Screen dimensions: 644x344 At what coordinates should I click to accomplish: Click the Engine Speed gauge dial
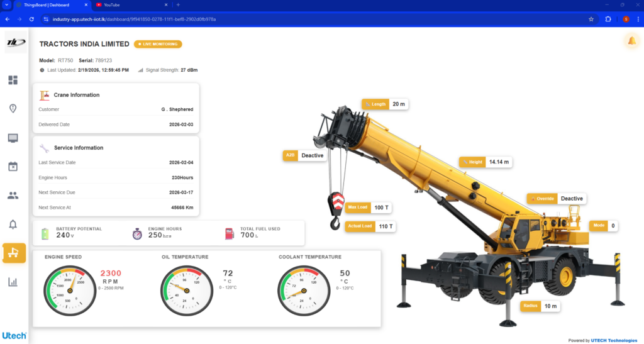point(70,291)
